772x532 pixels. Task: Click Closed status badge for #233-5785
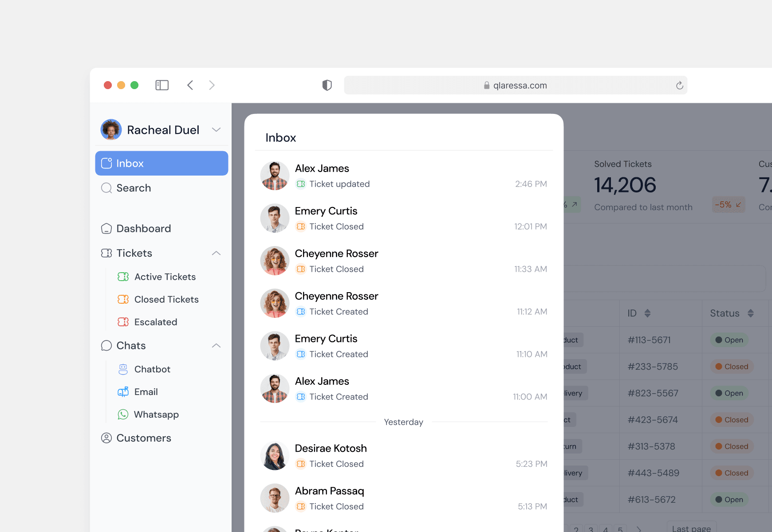tap(732, 367)
